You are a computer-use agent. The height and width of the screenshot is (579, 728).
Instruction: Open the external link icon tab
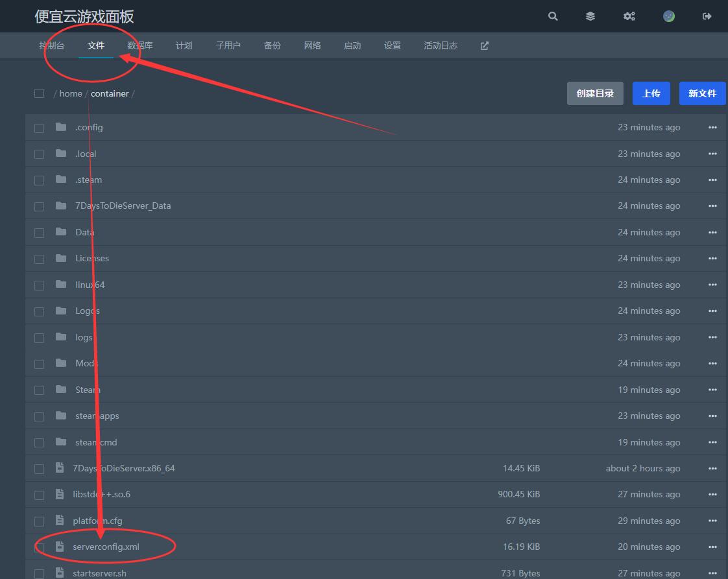point(484,45)
